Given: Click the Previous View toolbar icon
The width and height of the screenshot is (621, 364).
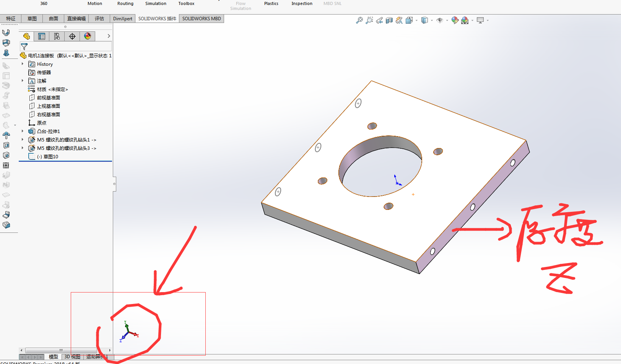Looking at the screenshot, I should (x=379, y=20).
